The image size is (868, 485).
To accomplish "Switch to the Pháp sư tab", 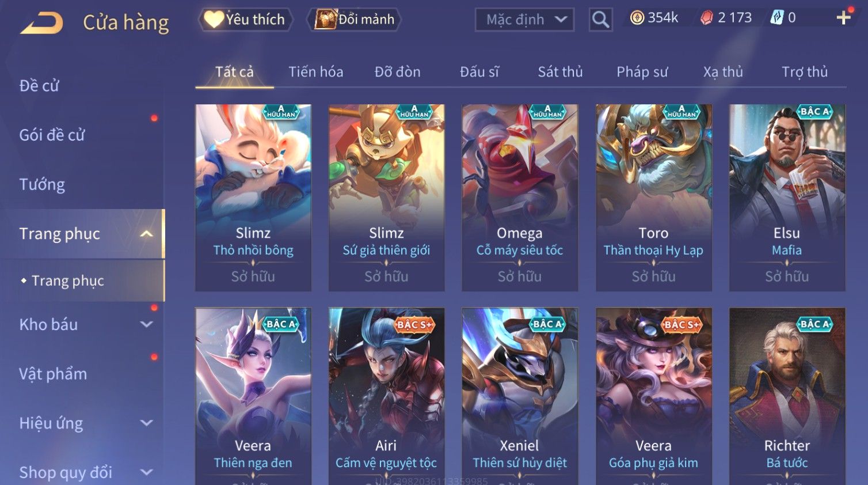I will tap(642, 72).
